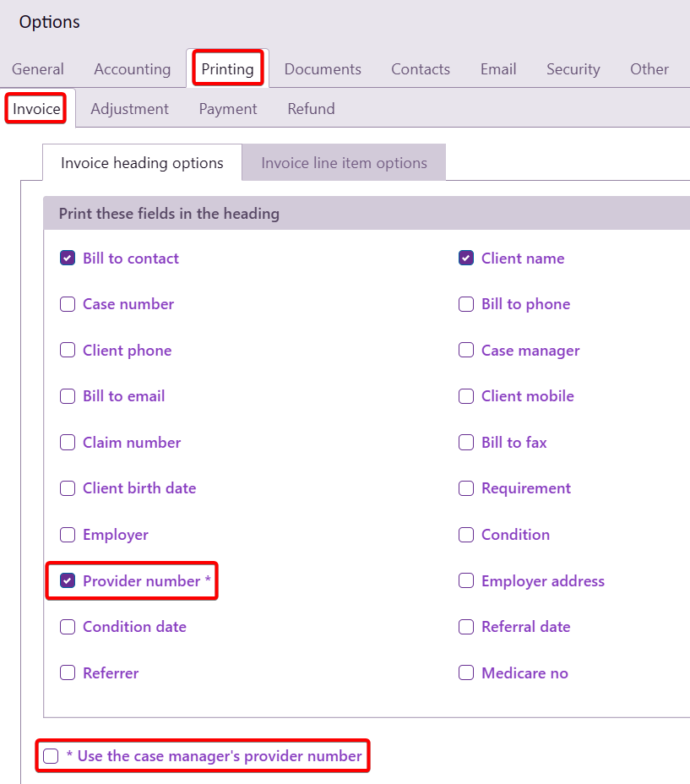
Task: Open the Security tab
Action: point(573,69)
